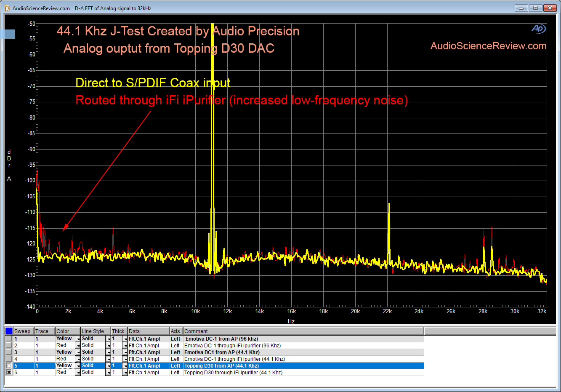The height and width of the screenshot is (392, 561).
Task: Open Thick dropdown for sweep 1
Action: tap(125, 339)
